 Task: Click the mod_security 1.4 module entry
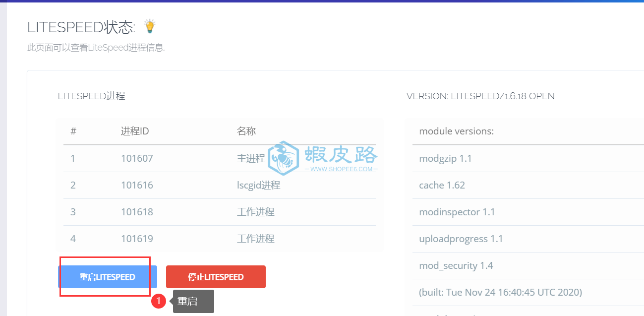click(456, 265)
